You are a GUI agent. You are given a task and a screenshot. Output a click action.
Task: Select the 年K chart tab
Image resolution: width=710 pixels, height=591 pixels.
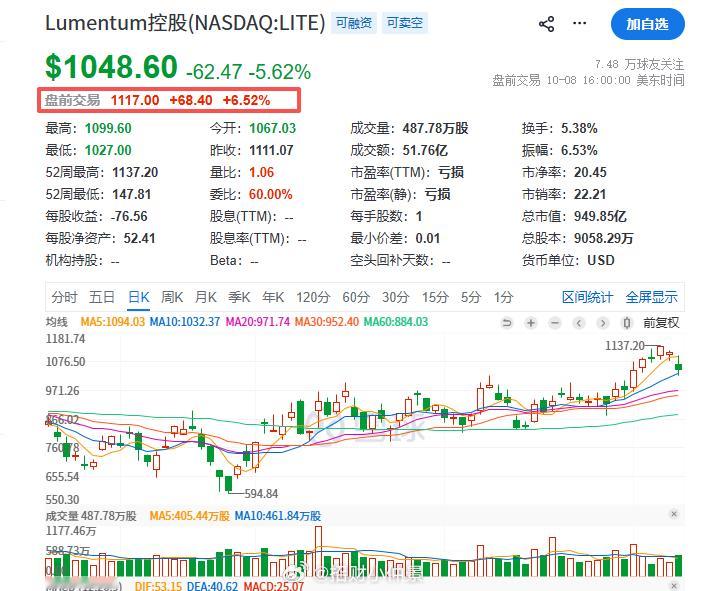[x=273, y=297]
